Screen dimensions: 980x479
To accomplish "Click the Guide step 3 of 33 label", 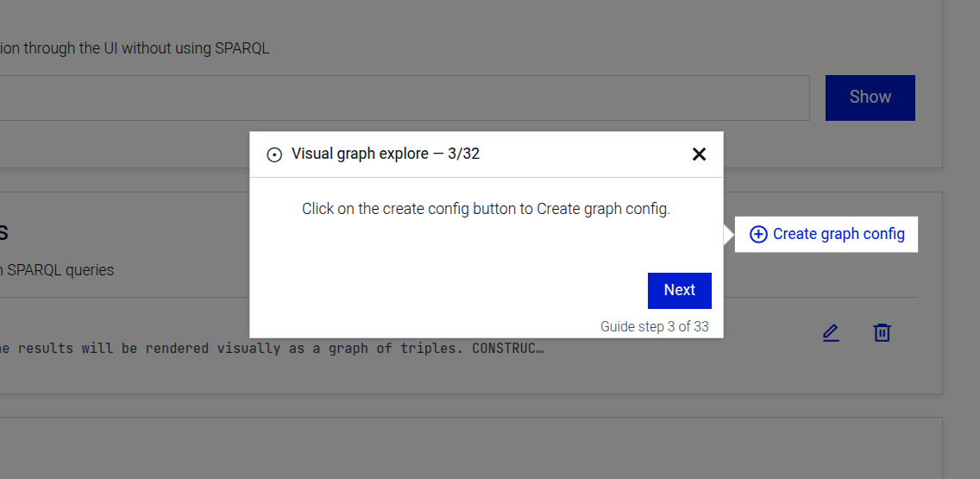I will coord(654,327).
